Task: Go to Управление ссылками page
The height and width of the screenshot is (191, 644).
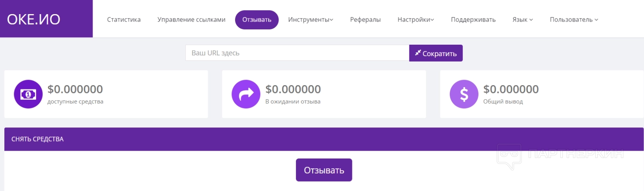Action: 192,20
